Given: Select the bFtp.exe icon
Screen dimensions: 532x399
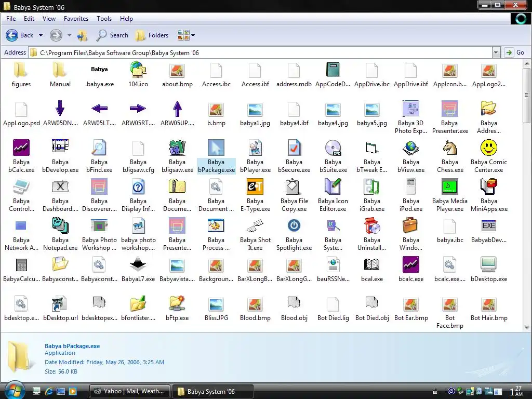Looking at the screenshot, I should [x=177, y=303].
